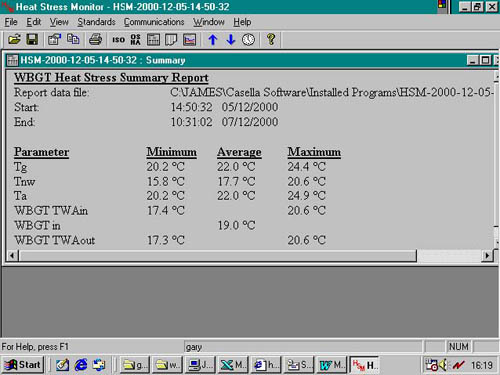Open the Edit menu
The image size is (500, 375).
click(x=34, y=22)
